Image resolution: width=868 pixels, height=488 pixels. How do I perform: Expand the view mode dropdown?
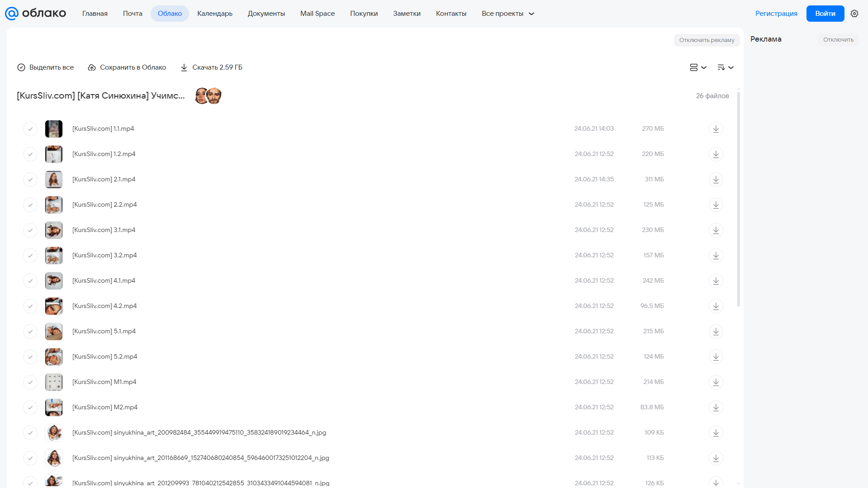tap(698, 67)
